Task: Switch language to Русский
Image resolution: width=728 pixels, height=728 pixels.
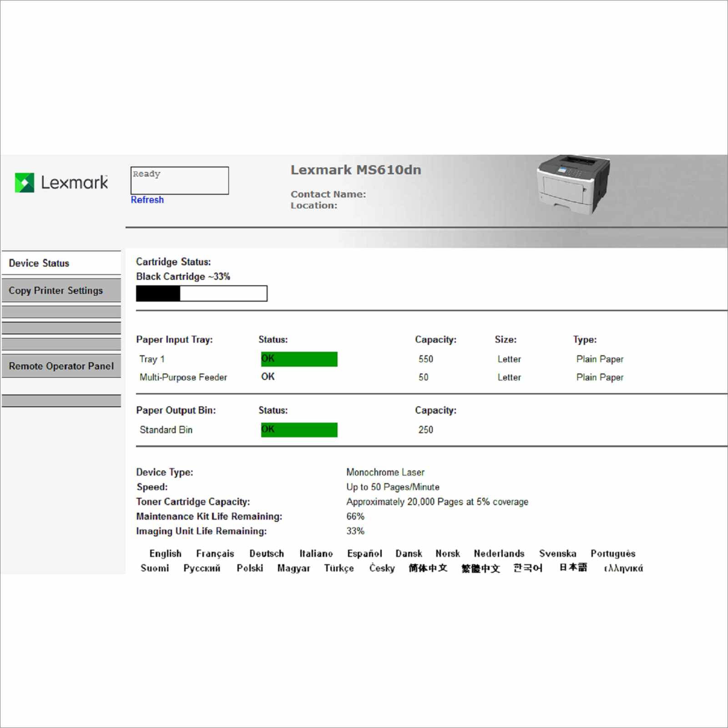Action: pyautogui.click(x=202, y=568)
